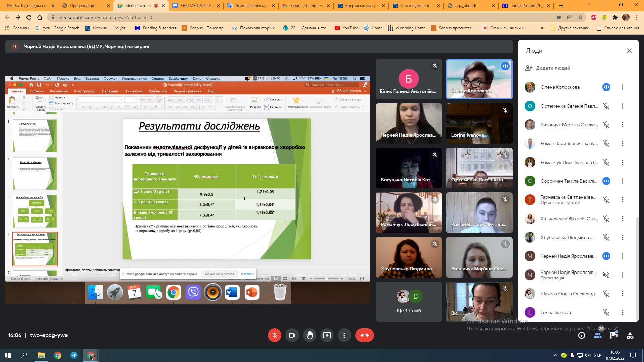Switch to the Google Переклад tab
This screenshot has height=362, width=644.
pyautogui.click(x=251, y=6)
